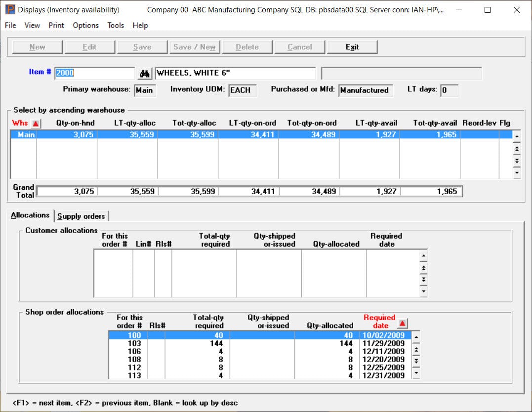The width and height of the screenshot is (532, 412).
Task: Click the page-up double arrow on warehouse list
Action: pos(516,148)
